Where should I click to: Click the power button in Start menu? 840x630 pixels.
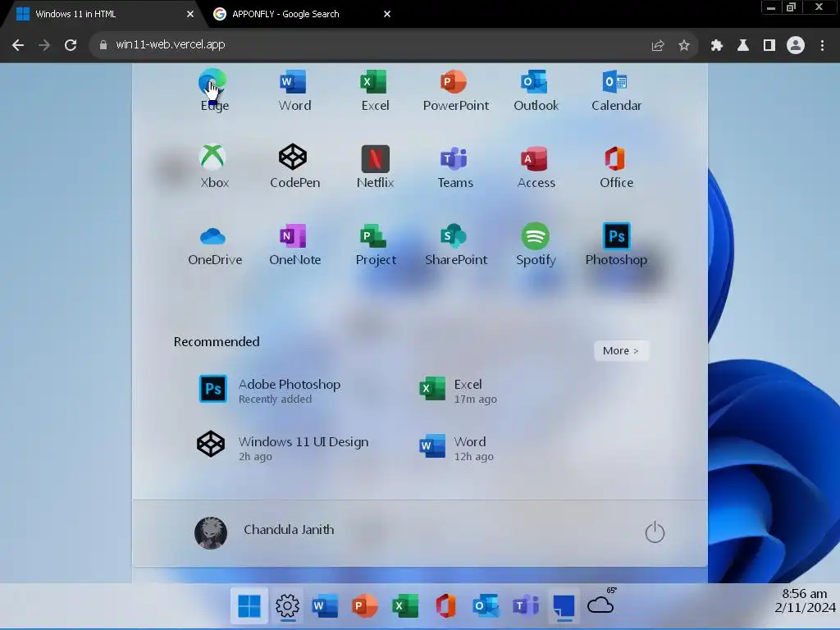(655, 532)
